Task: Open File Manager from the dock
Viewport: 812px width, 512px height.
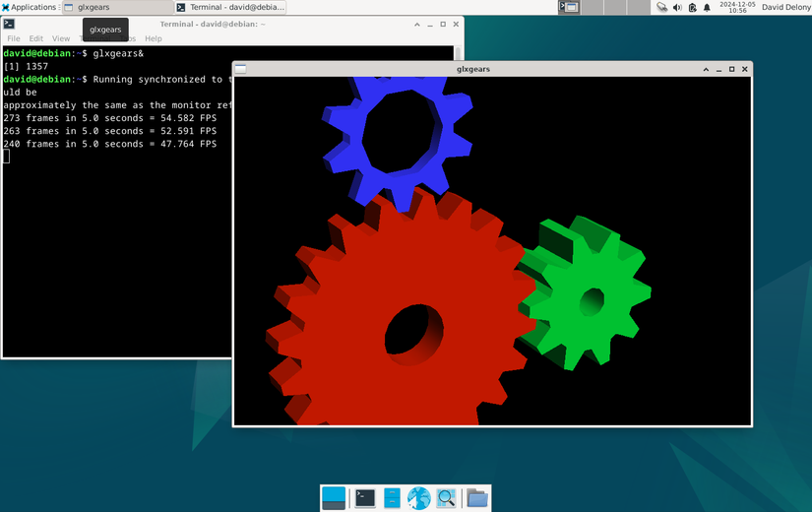Action: tap(392, 498)
